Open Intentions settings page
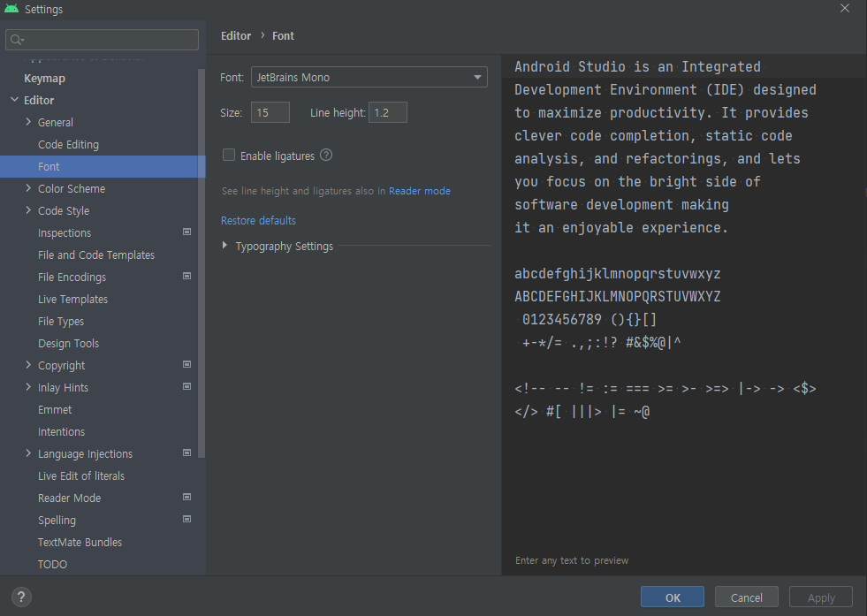The height and width of the screenshot is (616, 867). pyautogui.click(x=61, y=432)
